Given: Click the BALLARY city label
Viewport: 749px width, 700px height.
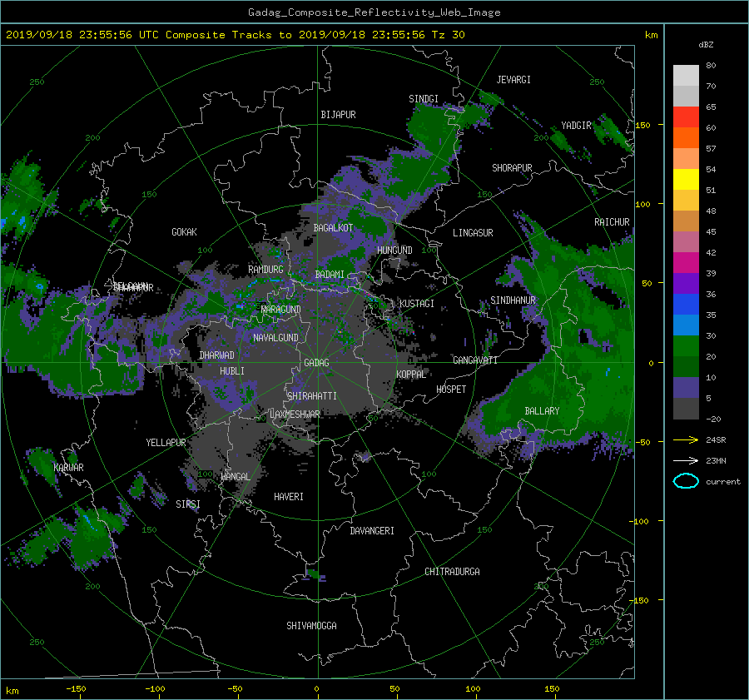Looking at the screenshot, I should [x=542, y=411].
